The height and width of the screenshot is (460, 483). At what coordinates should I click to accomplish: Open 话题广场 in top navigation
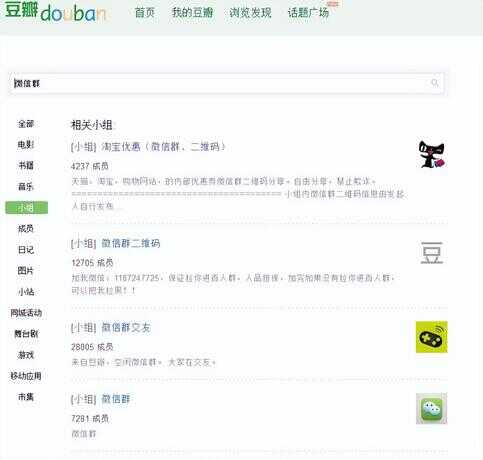pos(308,13)
